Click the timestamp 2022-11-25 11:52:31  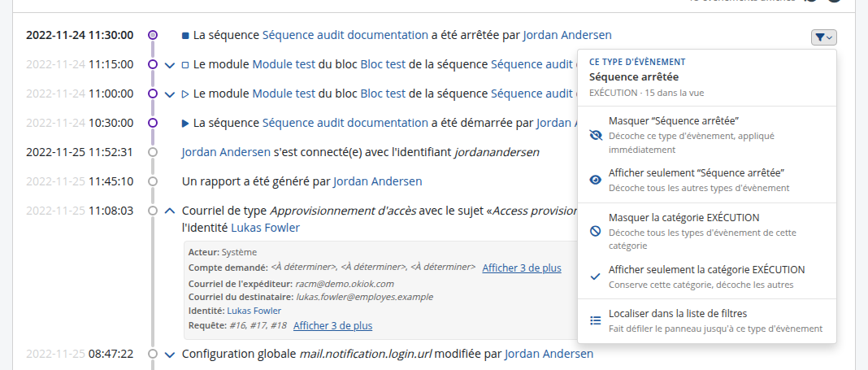click(x=80, y=152)
